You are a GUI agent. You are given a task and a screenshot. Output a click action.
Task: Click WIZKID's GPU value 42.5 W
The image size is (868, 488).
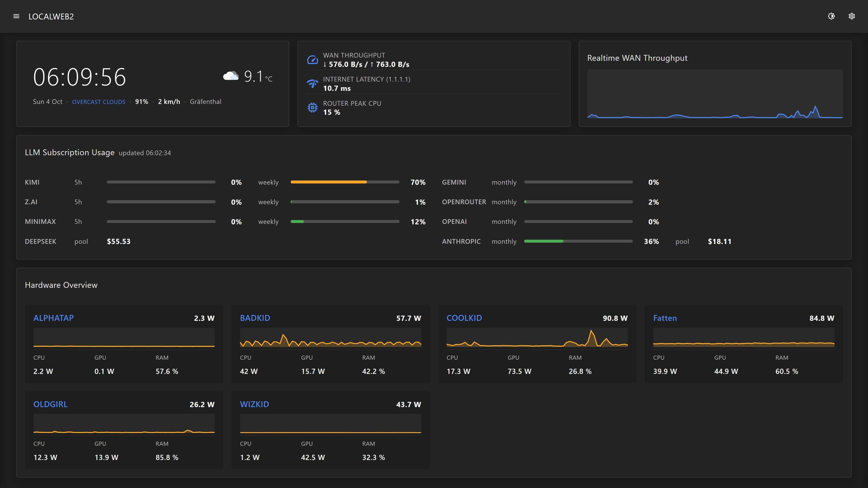313,457
